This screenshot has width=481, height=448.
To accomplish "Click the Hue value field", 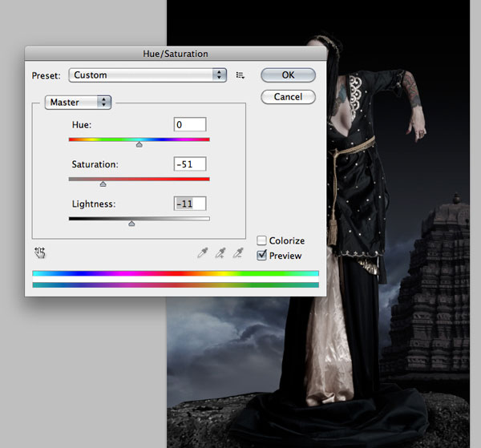I will [190, 125].
